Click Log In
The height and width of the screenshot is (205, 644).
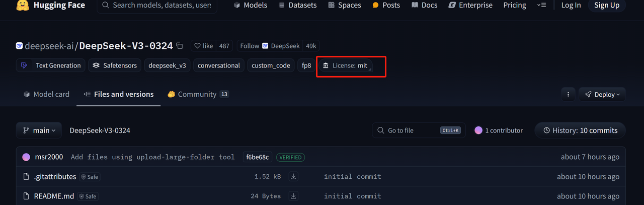point(571,5)
